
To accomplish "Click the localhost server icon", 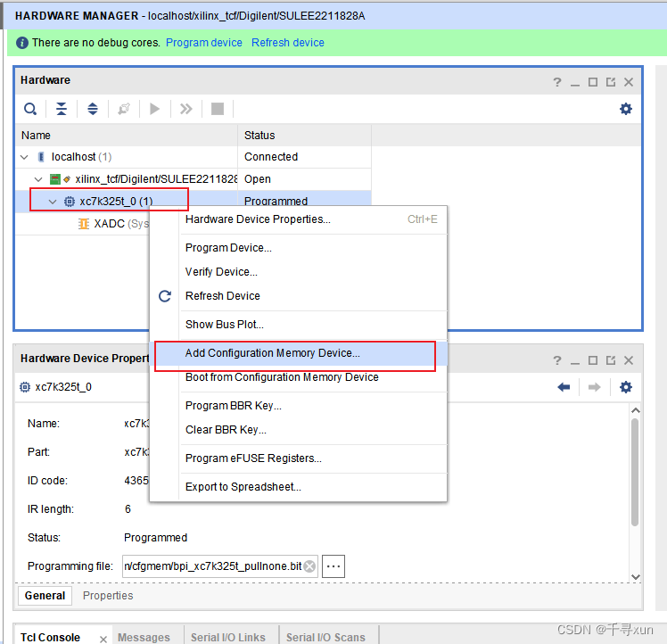I will 41,157.
